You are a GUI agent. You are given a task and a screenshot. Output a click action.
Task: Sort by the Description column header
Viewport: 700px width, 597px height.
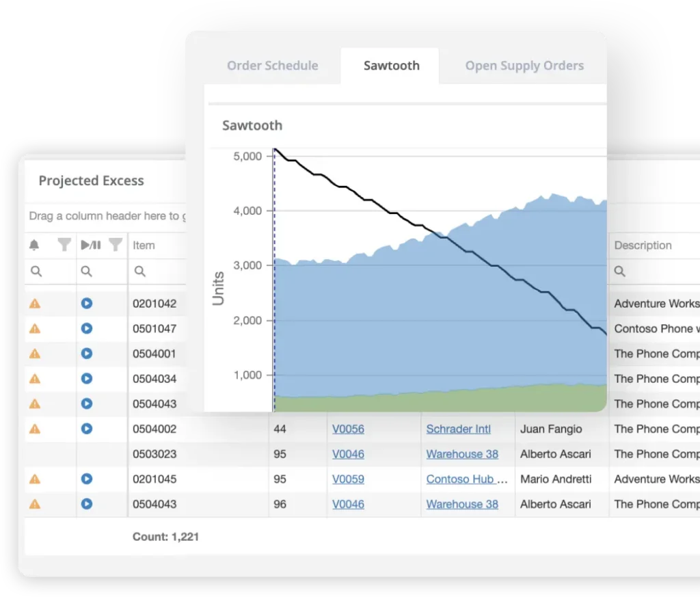pyautogui.click(x=643, y=245)
